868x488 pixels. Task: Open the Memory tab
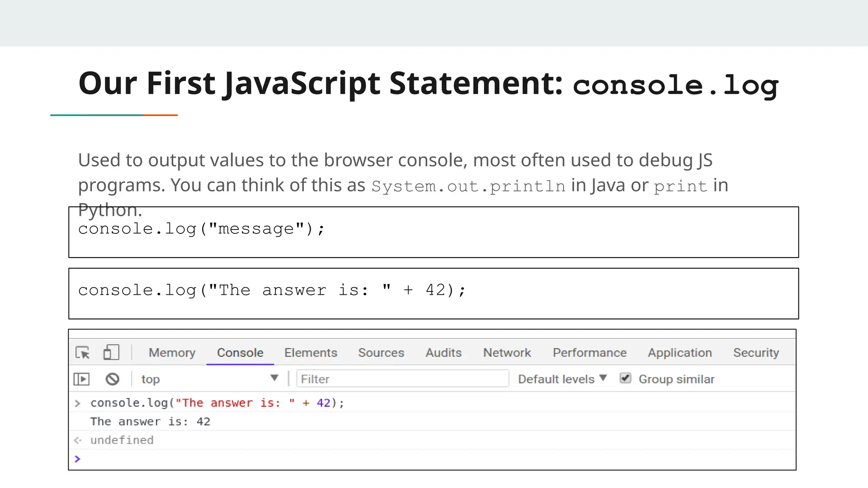pos(172,352)
